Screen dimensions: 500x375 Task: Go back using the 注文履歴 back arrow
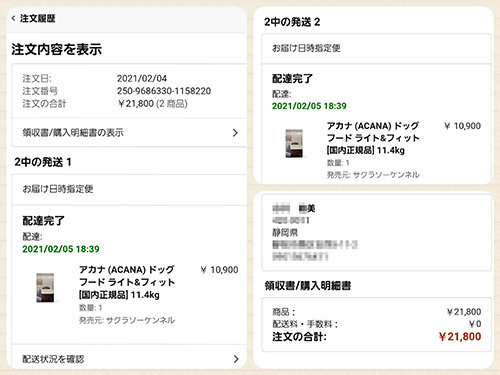[13, 18]
